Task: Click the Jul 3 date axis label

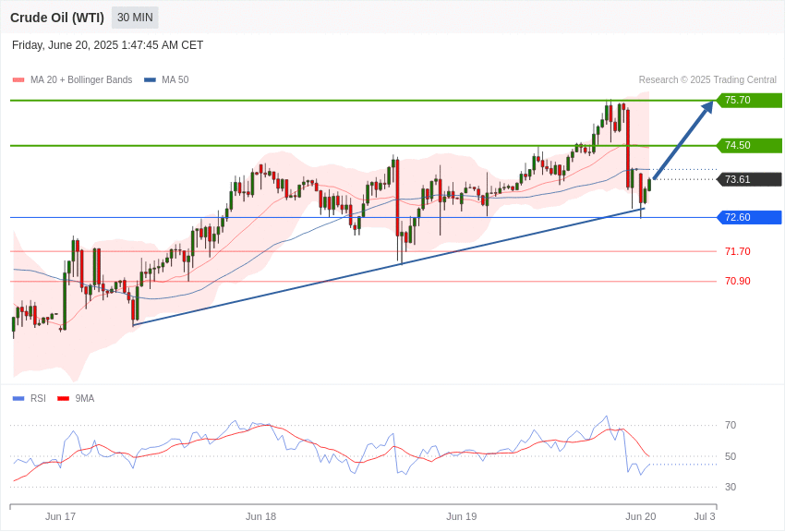Action: click(x=705, y=516)
